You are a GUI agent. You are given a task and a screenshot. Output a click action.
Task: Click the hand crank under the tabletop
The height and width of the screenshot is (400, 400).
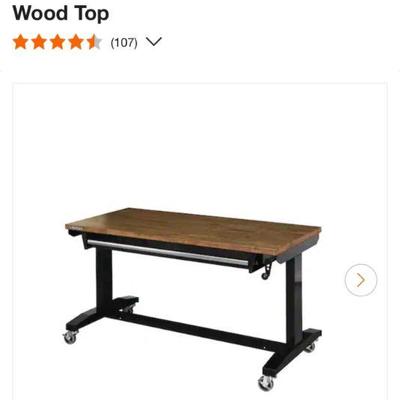pyautogui.click(x=267, y=269)
